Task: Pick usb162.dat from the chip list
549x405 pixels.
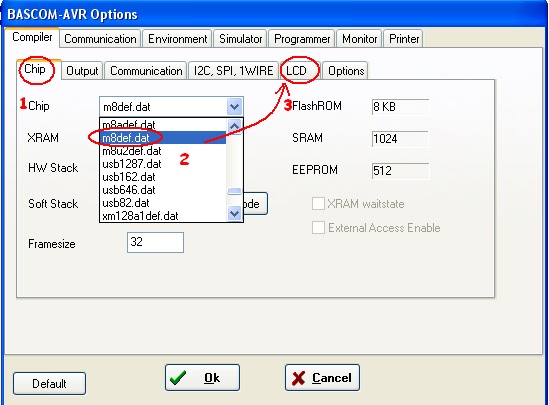Action: coord(163,177)
